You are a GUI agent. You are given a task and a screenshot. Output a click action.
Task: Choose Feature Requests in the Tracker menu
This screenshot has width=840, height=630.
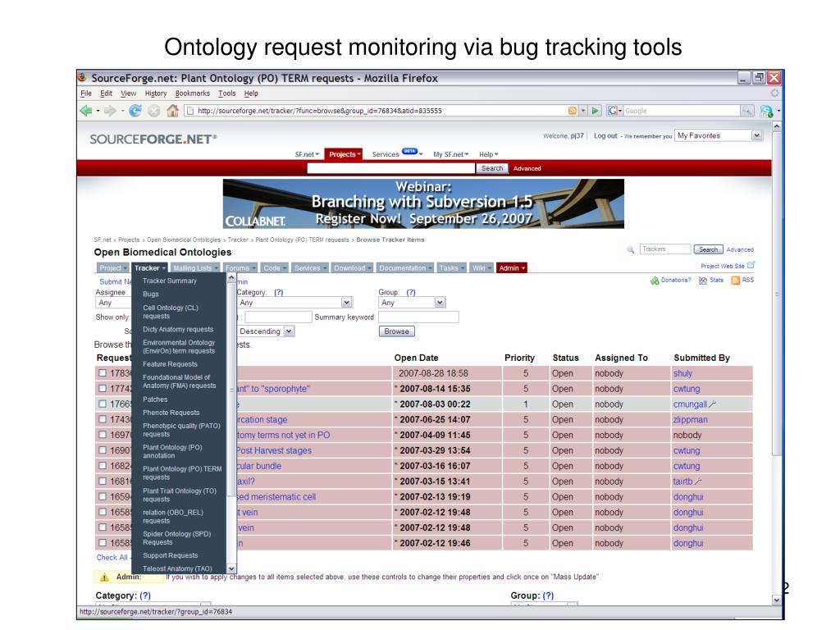(170, 363)
